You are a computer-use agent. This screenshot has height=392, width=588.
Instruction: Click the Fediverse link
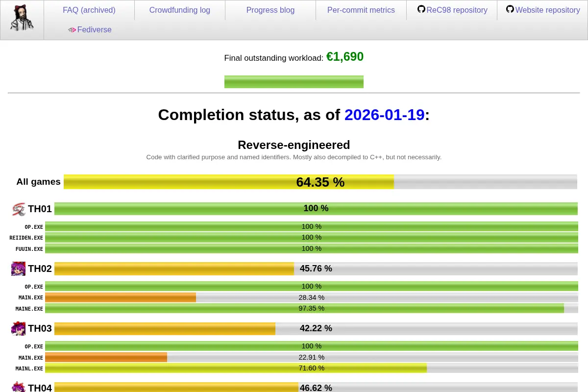(95, 30)
